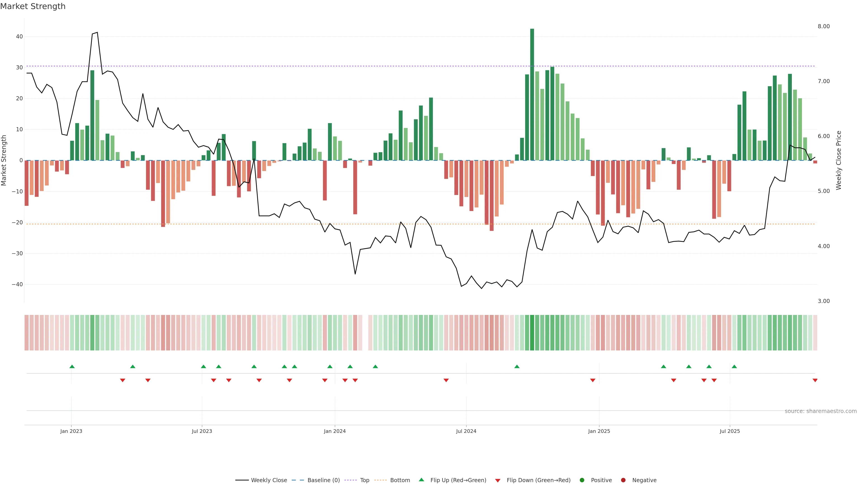
Task: Toggle the Baseline (0) legend label
Action: [323, 480]
